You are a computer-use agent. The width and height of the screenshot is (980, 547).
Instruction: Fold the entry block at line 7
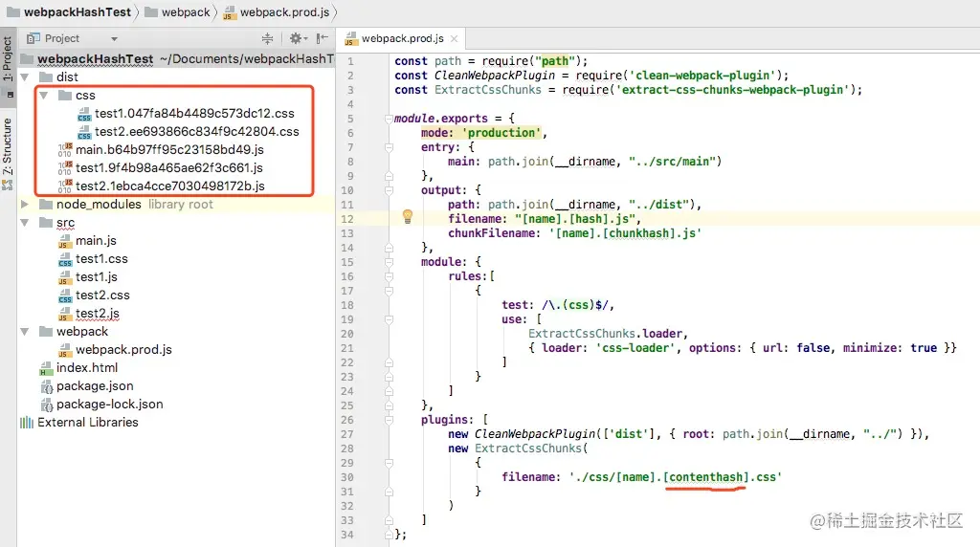point(389,147)
